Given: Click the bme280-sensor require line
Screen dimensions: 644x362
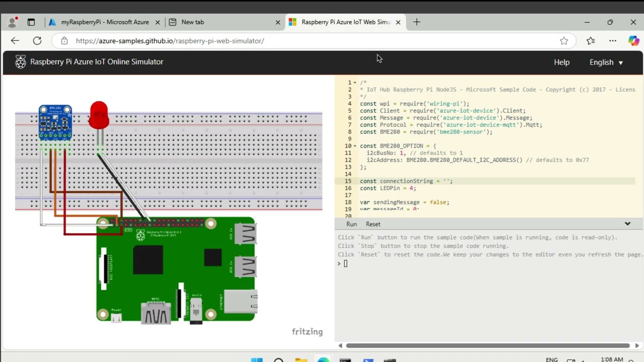Looking at the screenshot, I should 426,132.
